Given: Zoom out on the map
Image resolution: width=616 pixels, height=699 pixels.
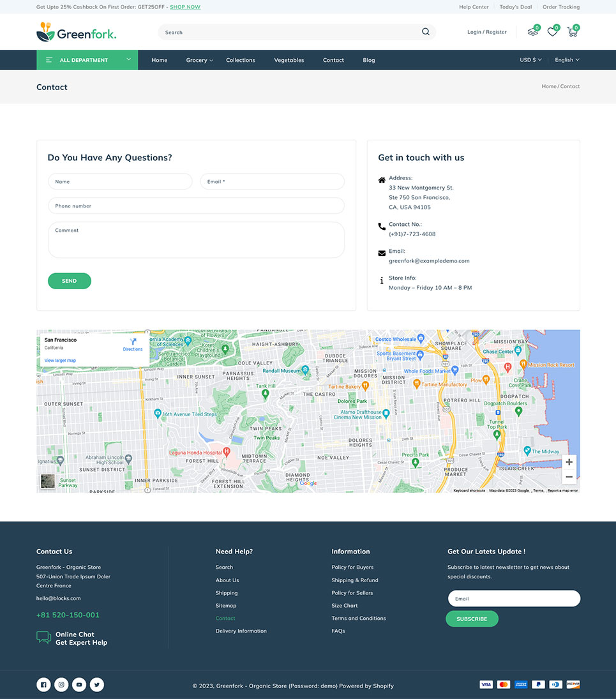Looking at the screenshot, I should [x=569, y=477].
